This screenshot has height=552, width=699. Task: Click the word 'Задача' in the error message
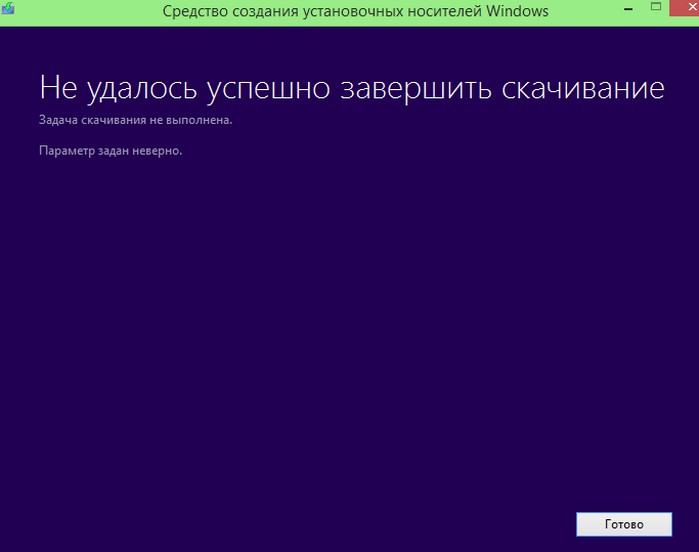click(58, 120)
